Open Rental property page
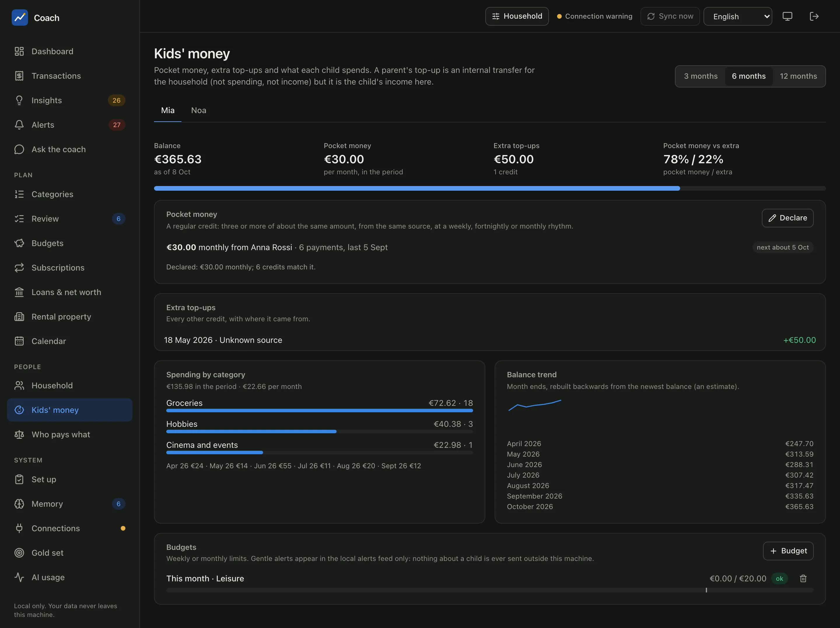The width and height of the screenshot is (840, 628). [x=69, y=317]
